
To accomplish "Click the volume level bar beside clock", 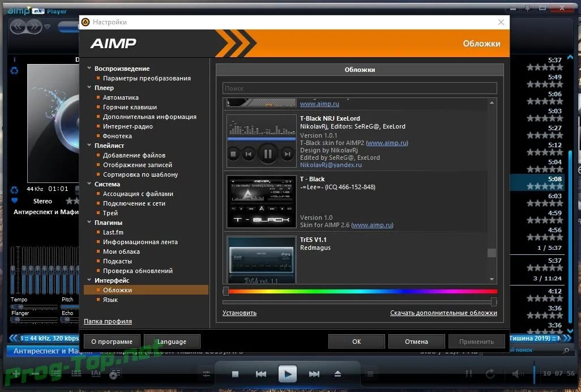I will point(534,374).
